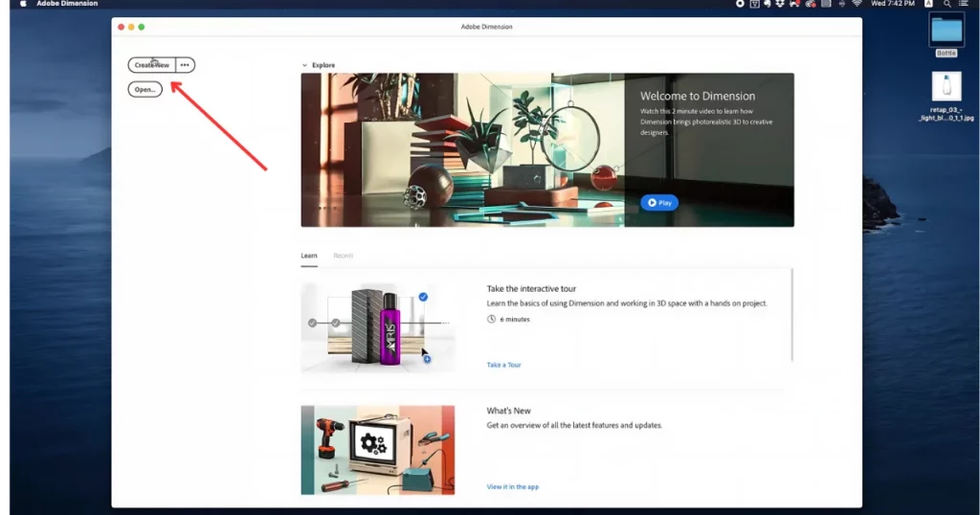Open the What's New thumbnail
The image size is (980, 515).
[378, 450]
